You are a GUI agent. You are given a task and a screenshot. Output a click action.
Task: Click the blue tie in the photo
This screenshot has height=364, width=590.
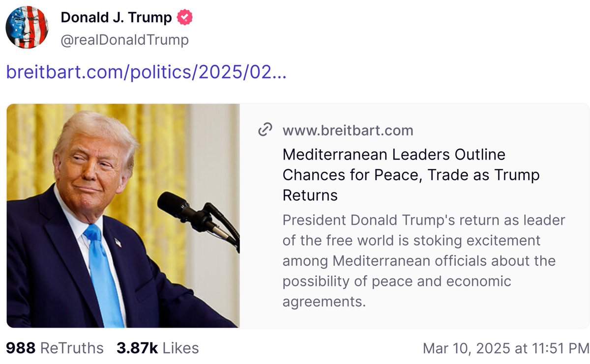coord(104,275)
